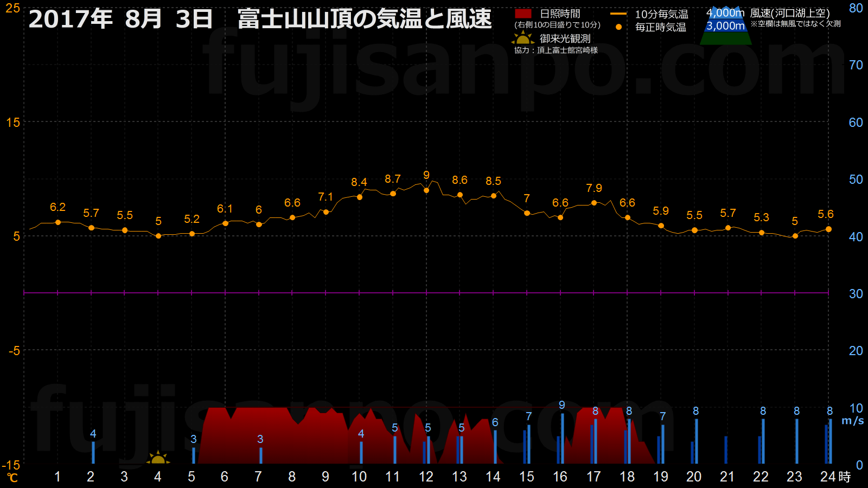Click the orange dot beside 毎正時気温

618,27
